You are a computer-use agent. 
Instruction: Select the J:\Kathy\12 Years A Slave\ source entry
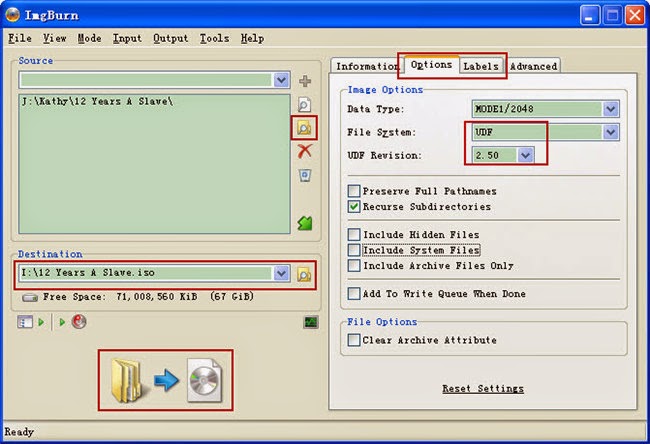(97, 101)
